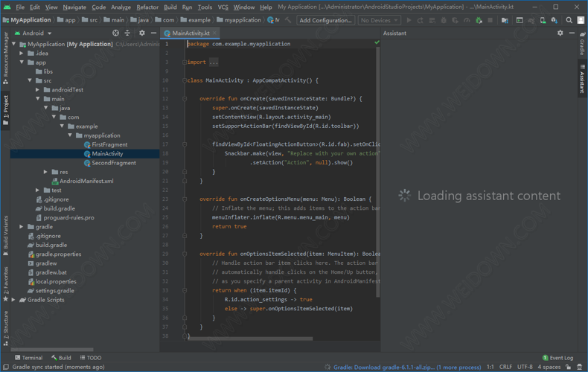Open the Build menu

tap(170, 7)
